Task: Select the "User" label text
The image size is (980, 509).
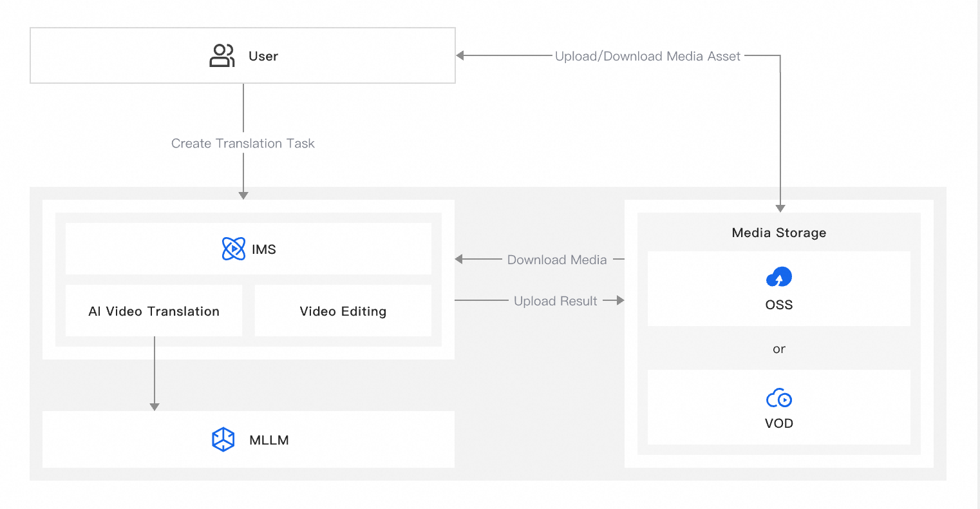Action: [x=263, y=57]
